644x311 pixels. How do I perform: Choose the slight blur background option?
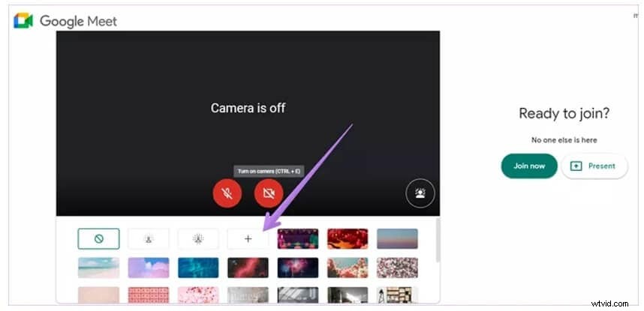[149, 239]
